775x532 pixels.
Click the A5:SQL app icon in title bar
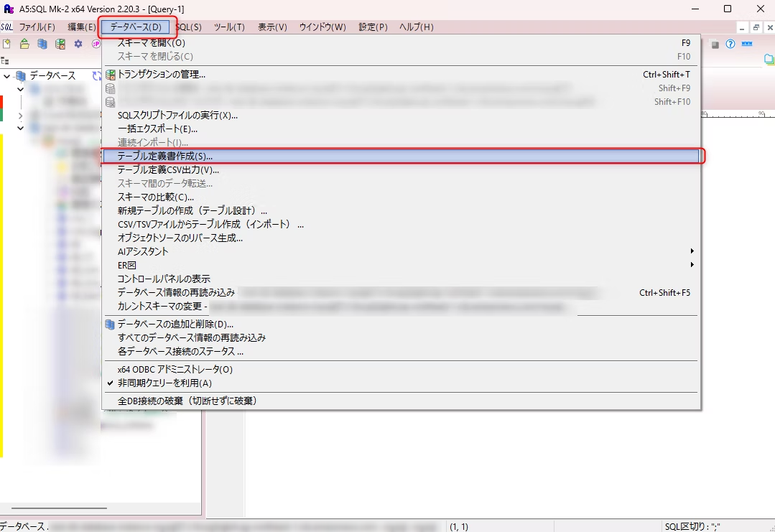point(9,9)
